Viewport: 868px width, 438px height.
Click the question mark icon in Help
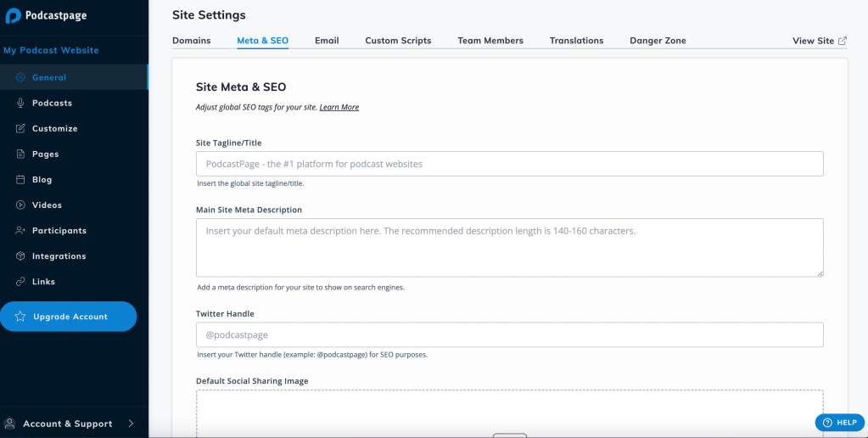coord(827,423)
